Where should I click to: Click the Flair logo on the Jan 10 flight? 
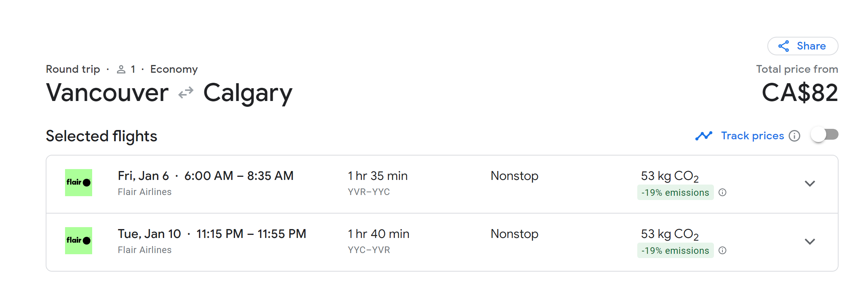(x=79, y=241)
